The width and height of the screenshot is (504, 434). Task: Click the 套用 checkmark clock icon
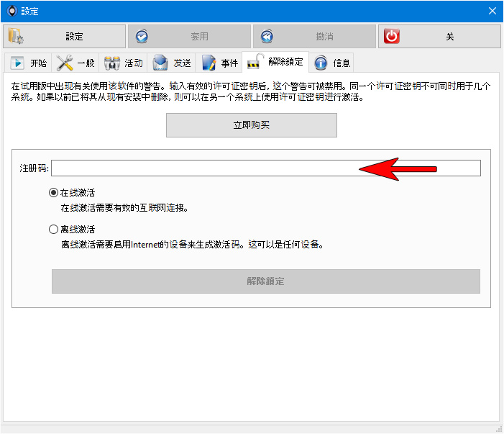pos(142,37)
